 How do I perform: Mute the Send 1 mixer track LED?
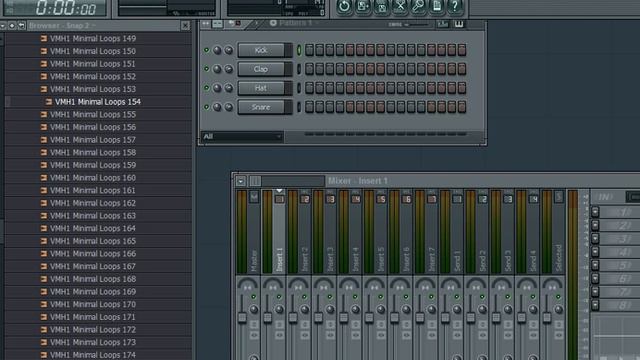(457, 297)
